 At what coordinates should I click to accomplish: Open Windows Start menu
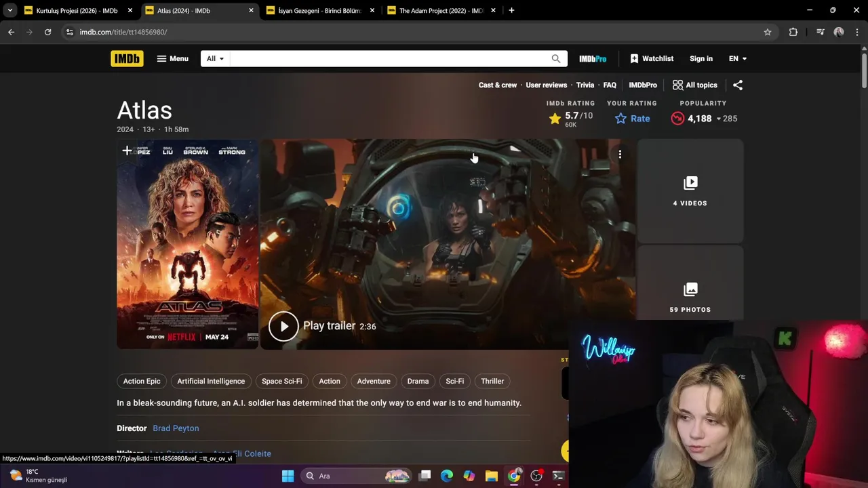tap(288, 476)
